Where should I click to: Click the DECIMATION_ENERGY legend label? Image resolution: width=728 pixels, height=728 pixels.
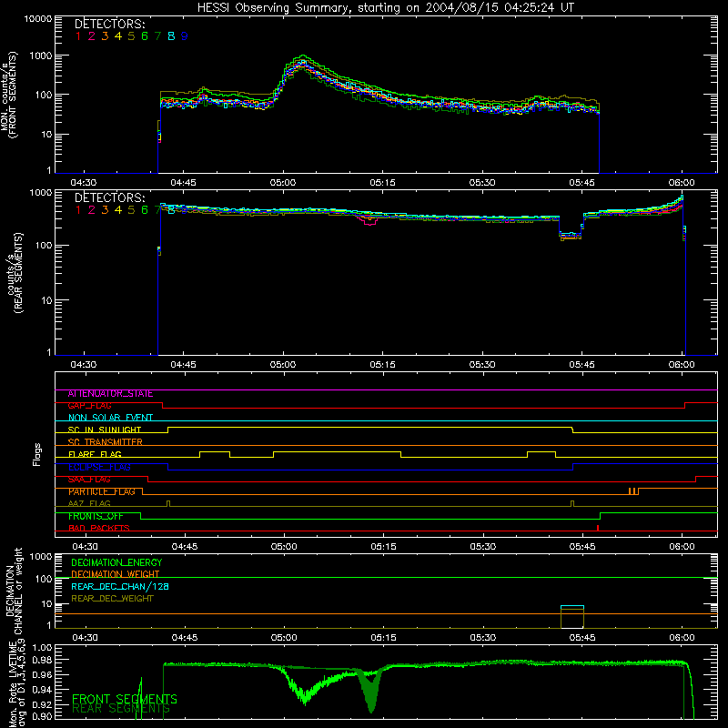click(116, 562)
